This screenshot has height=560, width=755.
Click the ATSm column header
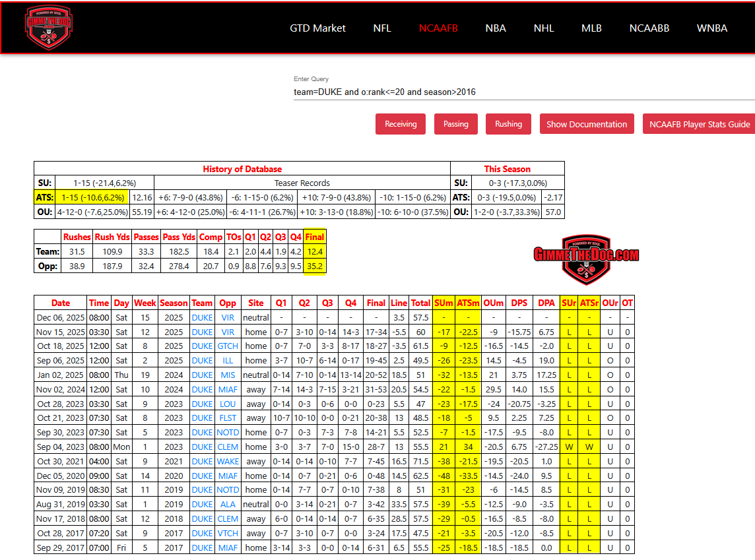click(x=468, y=303)
